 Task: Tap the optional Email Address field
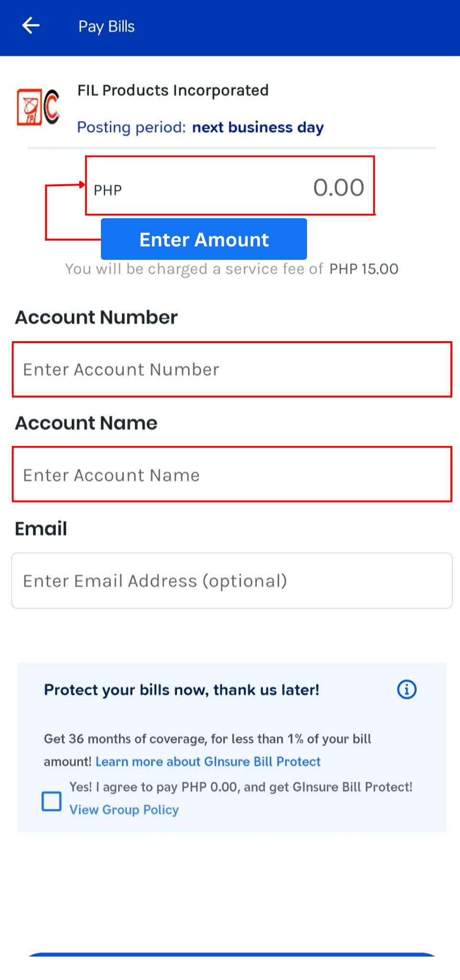pos(231,581)
